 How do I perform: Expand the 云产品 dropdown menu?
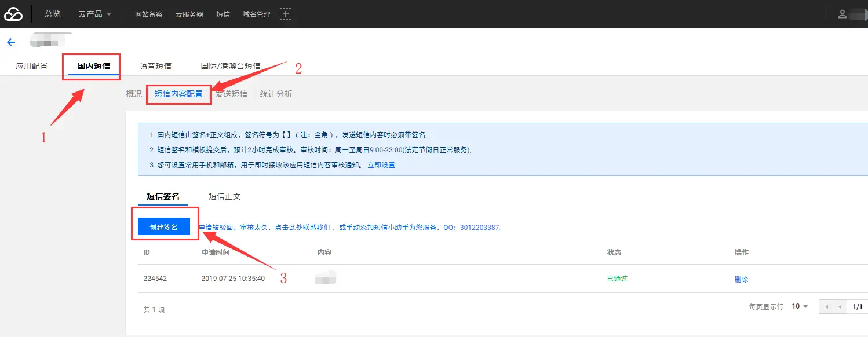(94, 14)
